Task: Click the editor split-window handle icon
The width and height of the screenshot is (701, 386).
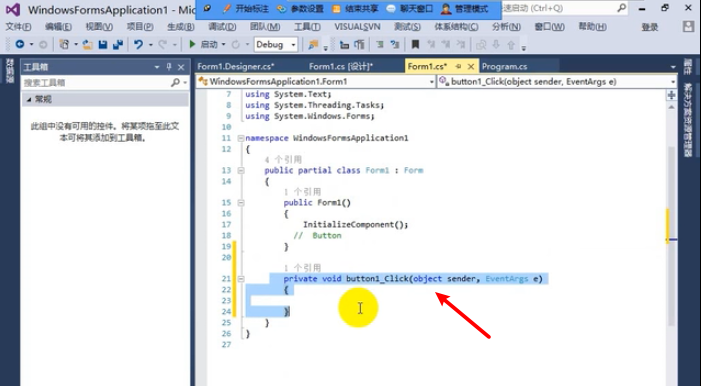Action: click(671, 95)
